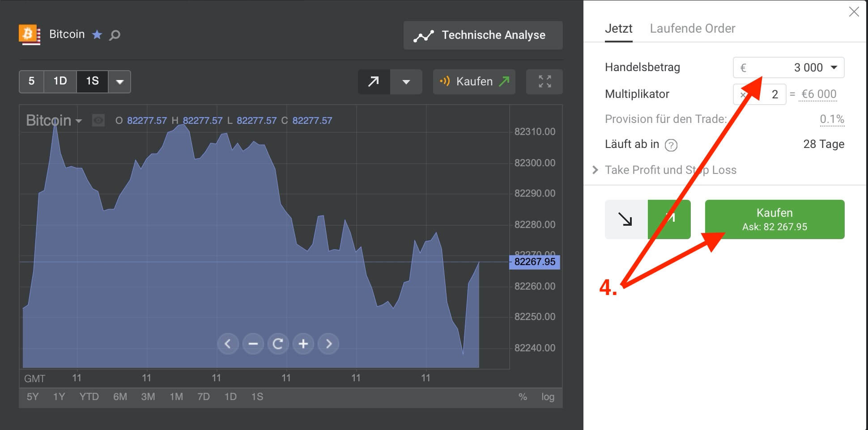Open the timeframe dropdown arrow

(119, 82)
